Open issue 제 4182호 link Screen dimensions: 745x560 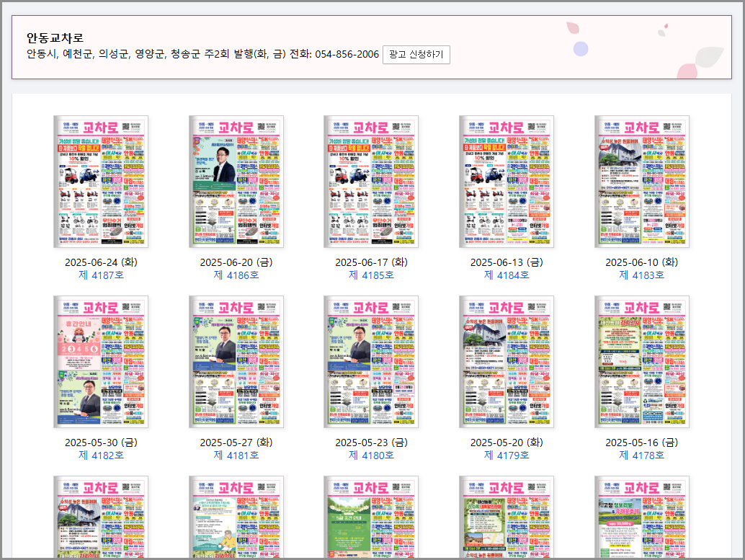click(100, 455)
